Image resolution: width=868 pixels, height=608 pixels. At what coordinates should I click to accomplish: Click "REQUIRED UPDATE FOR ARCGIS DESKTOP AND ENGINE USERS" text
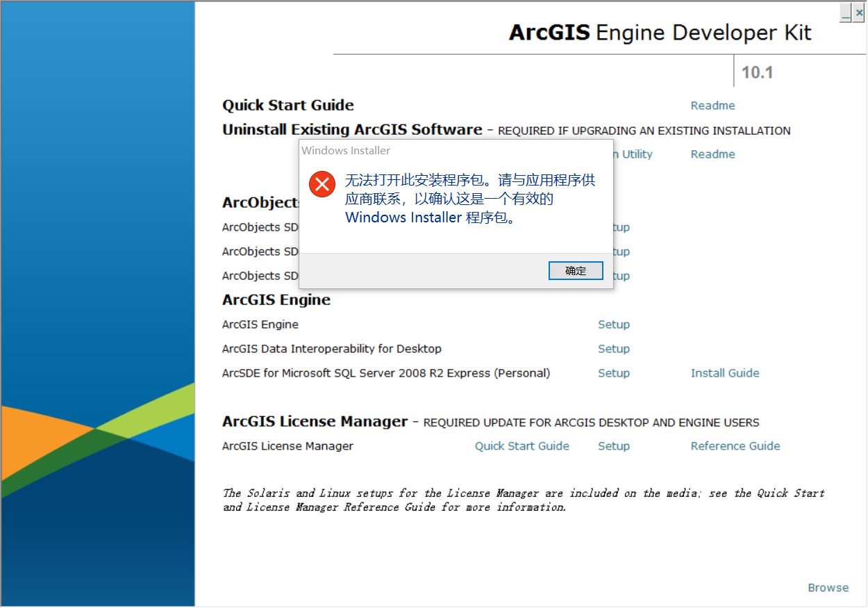[x=592, y=422]
